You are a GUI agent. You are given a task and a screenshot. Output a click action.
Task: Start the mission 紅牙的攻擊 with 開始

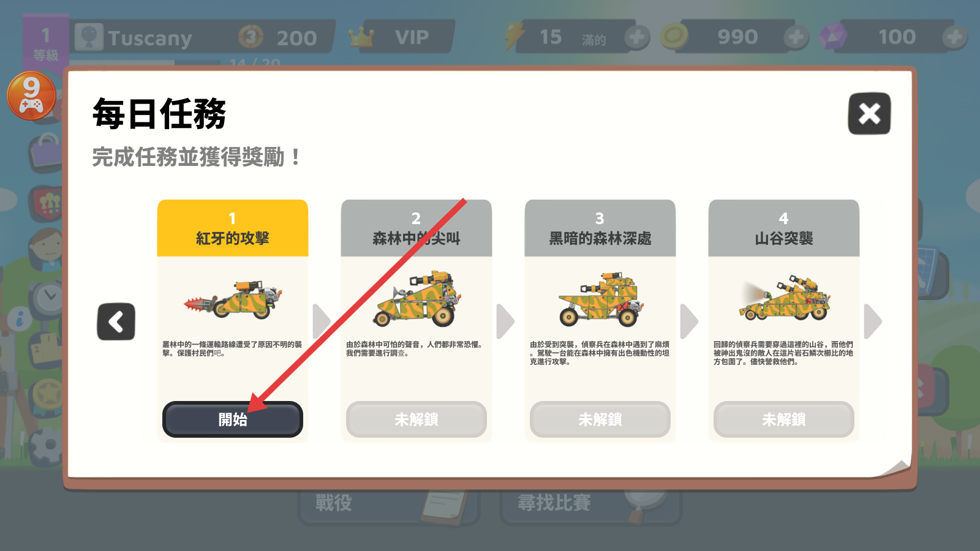point(233,419)
